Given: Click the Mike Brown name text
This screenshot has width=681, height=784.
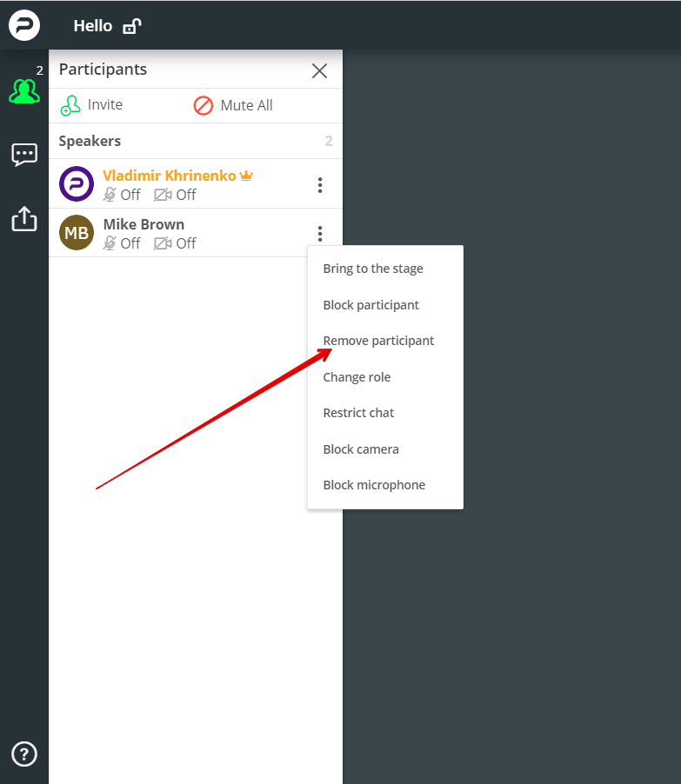Looking at the screenshot, I should (x=144, y=224).
